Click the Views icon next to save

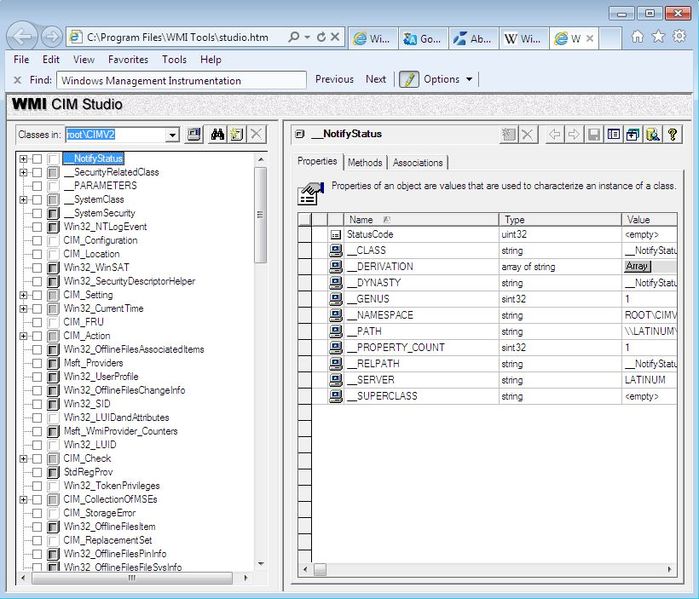(x=613, y=134)
